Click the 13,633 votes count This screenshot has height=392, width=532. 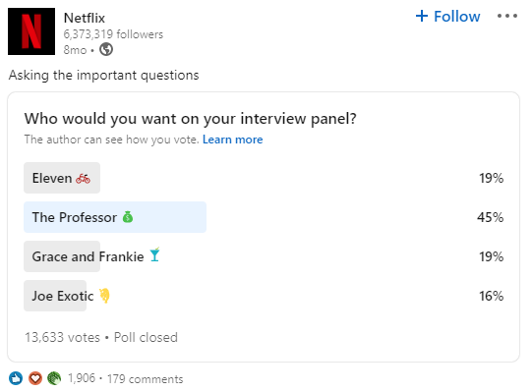pos(62,337)
